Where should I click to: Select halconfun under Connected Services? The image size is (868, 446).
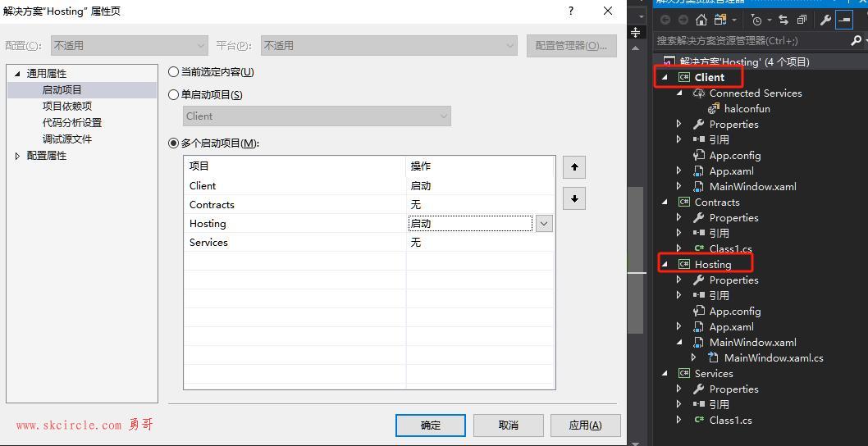click(x=747, y=108)
